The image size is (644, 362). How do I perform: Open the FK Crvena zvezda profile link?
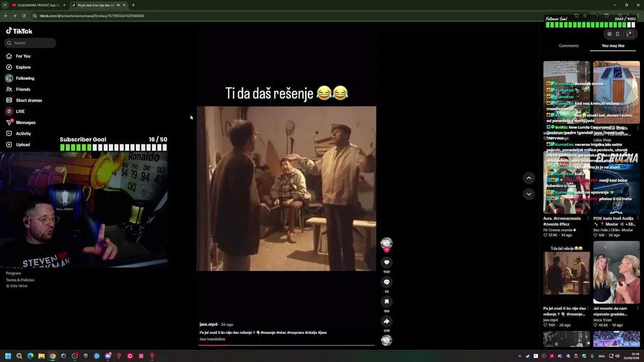click(557, 230)
